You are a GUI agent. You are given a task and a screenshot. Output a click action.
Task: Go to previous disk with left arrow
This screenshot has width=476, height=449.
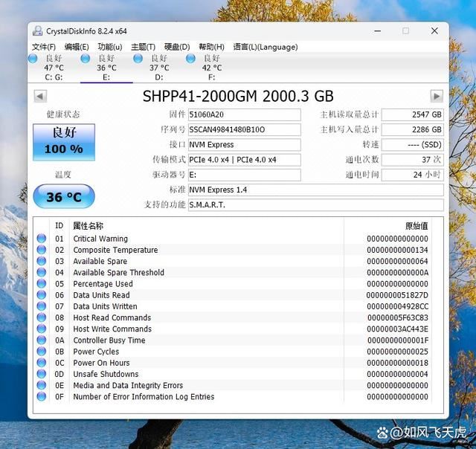(40, 97)
